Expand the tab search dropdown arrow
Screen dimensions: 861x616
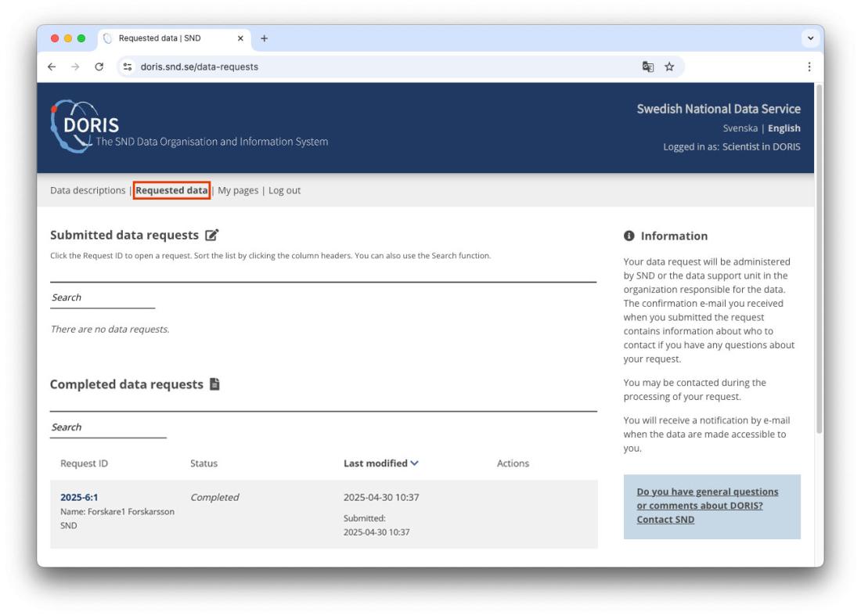[810, 38]
